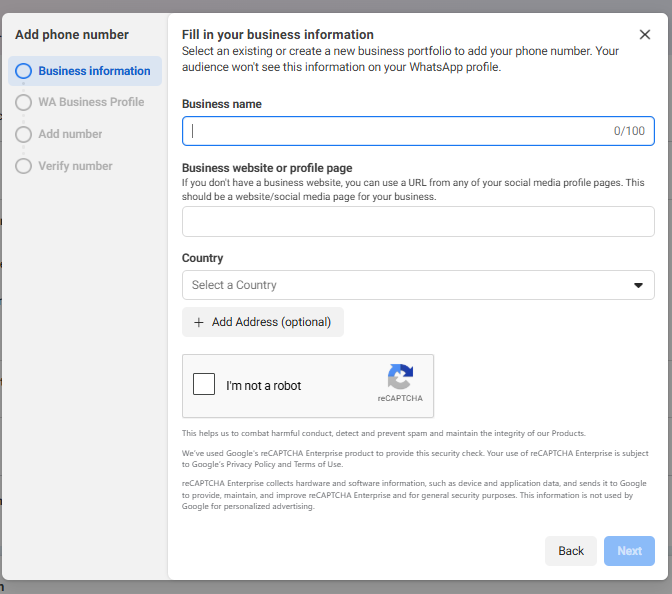
Task: Open the Select a Country dropdown
Action: click(418, 285)
